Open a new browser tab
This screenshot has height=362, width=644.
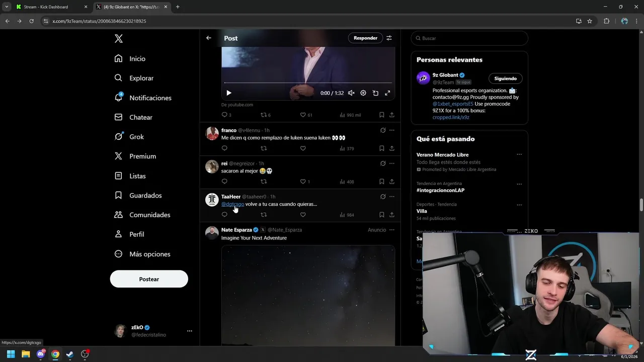(x=178, y=7)
